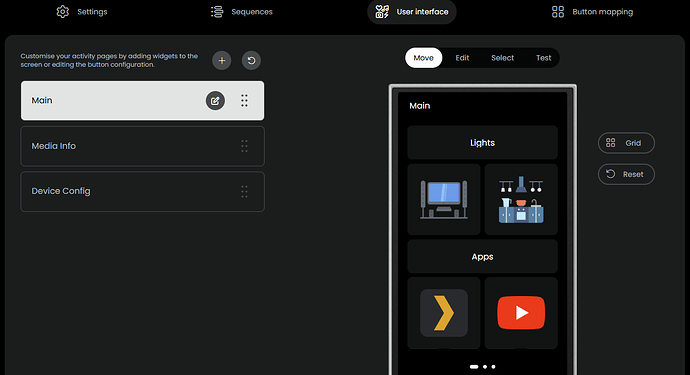
Task: Select the Plex app widget
Action: click(444, 313)
